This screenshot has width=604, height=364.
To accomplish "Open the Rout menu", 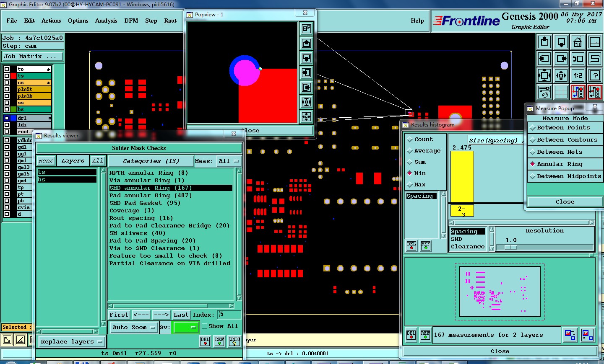I will click(x=170, y=21).
